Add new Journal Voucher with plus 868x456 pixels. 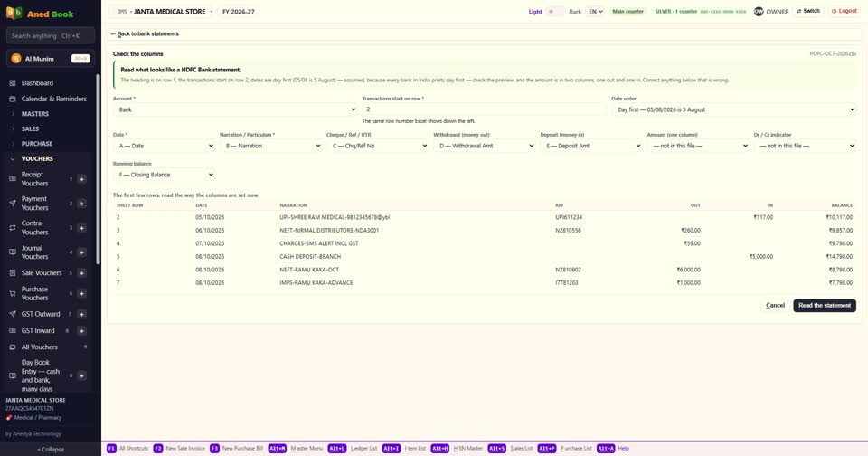[x=81, y=252]
